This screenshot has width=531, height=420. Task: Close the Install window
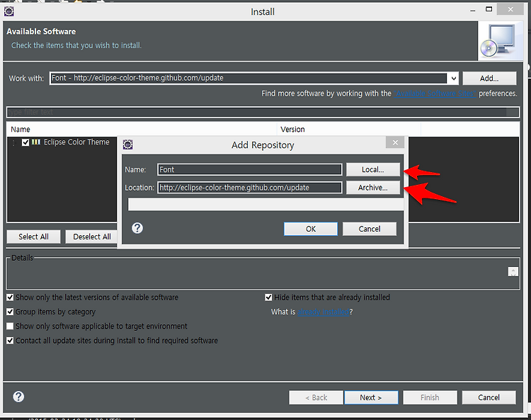pos(510,9)
